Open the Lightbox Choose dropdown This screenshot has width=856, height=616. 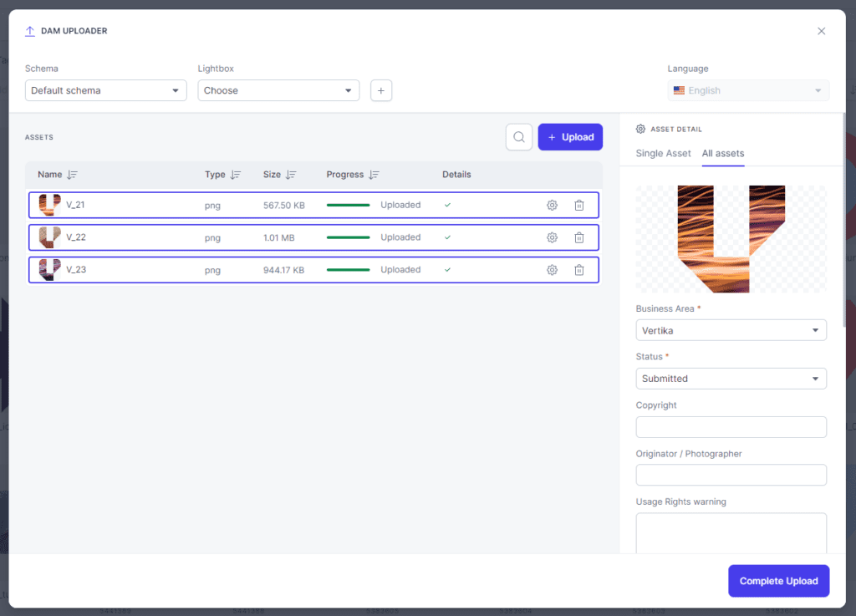click(x=278, y=90)
